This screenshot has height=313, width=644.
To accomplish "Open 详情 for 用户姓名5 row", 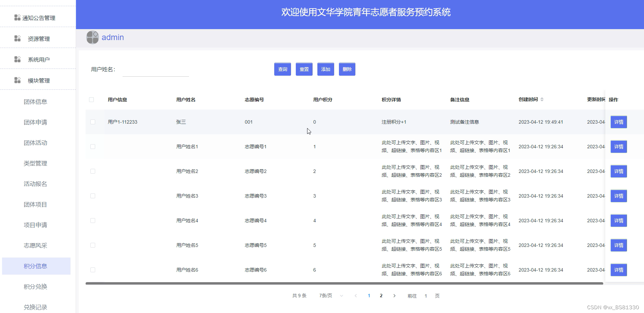I will (x=619, y=245).
